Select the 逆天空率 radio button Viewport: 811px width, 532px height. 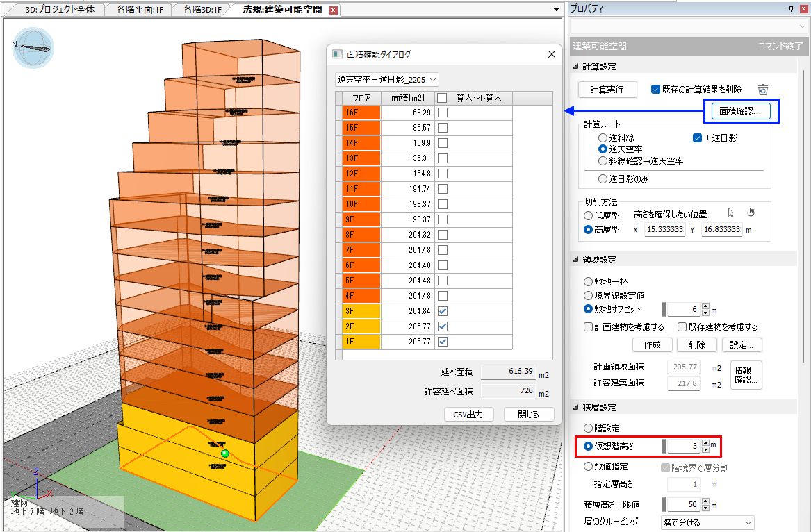point(603,149)
